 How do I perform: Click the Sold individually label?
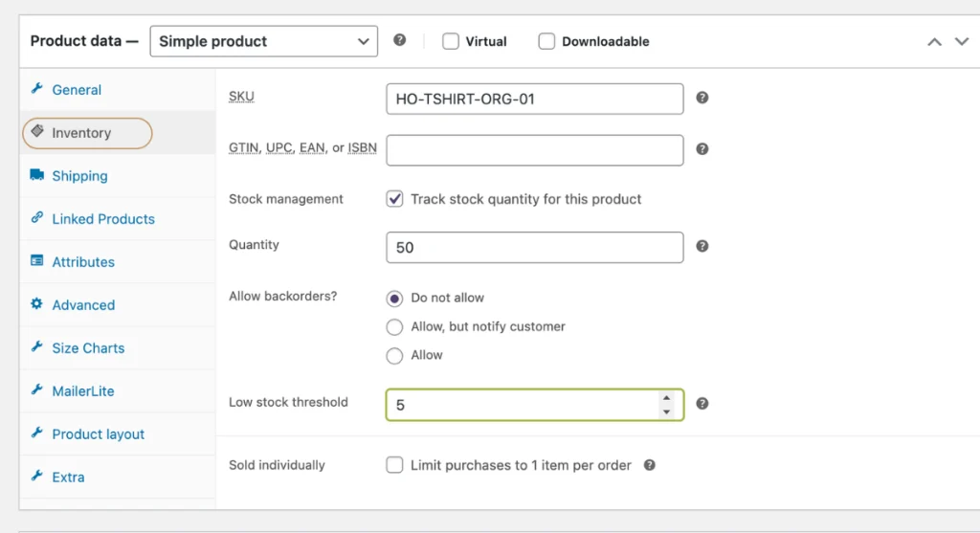point(277,465)
